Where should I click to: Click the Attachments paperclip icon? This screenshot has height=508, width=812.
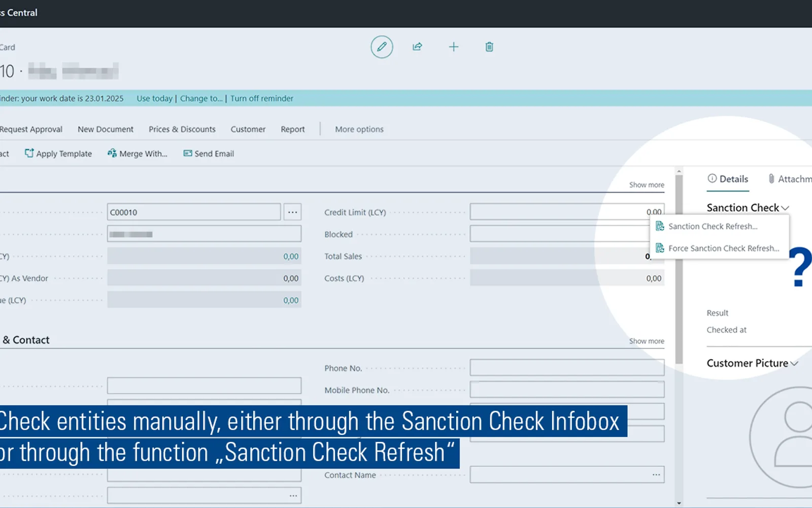click(771, 178)
